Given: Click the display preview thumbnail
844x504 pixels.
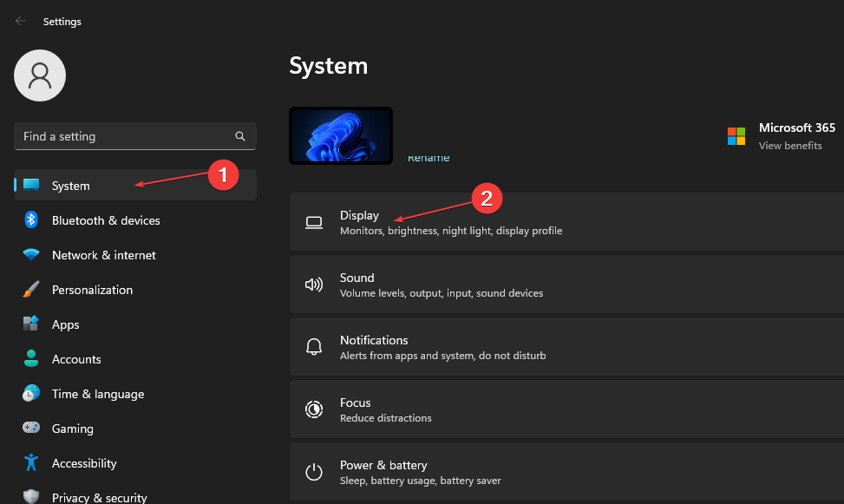Looking at the screenshot, I should (x=341, y=135).
